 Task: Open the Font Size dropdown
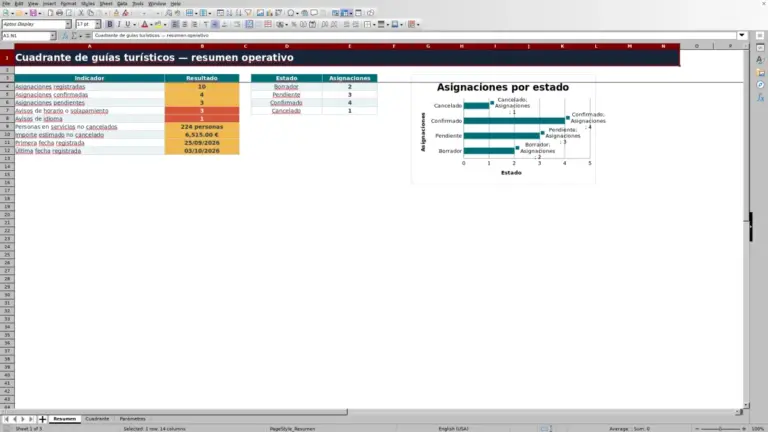point(97,24)
